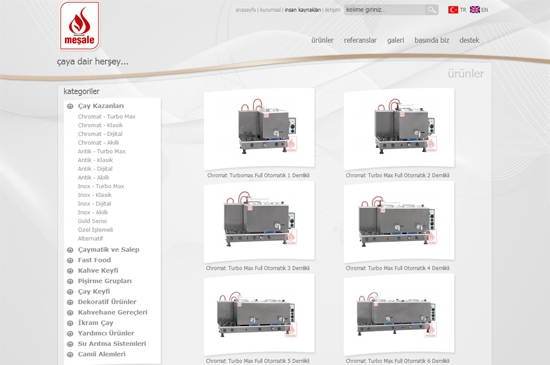The image size is (550, 365).
Task: Open the referanslar menu
Action: 360,40
